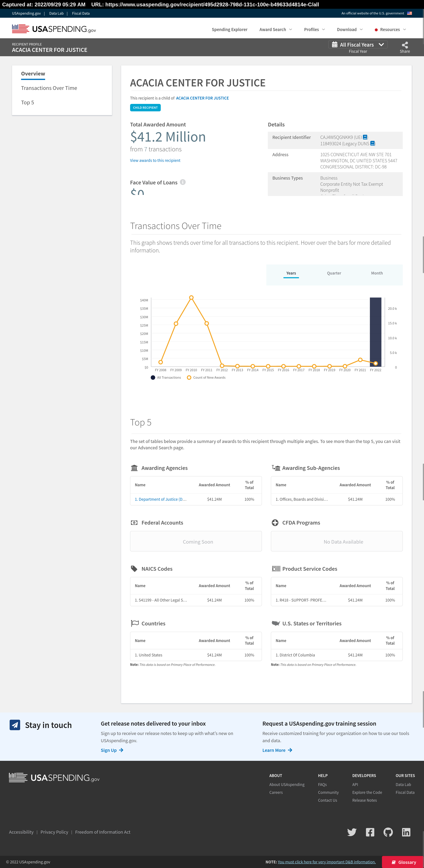
Task: Click the Fiscal Data link in top bar
Action: click(x=81, y=14)
